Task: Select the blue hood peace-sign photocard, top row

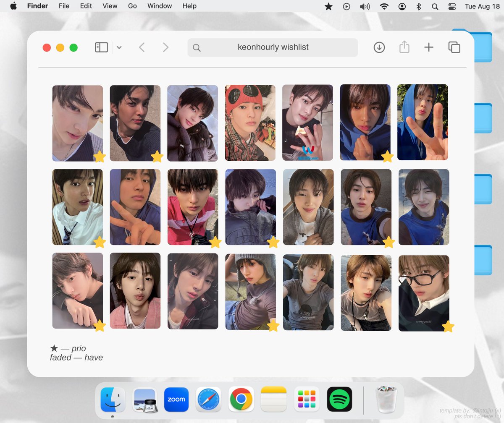Action: [423, 122]
